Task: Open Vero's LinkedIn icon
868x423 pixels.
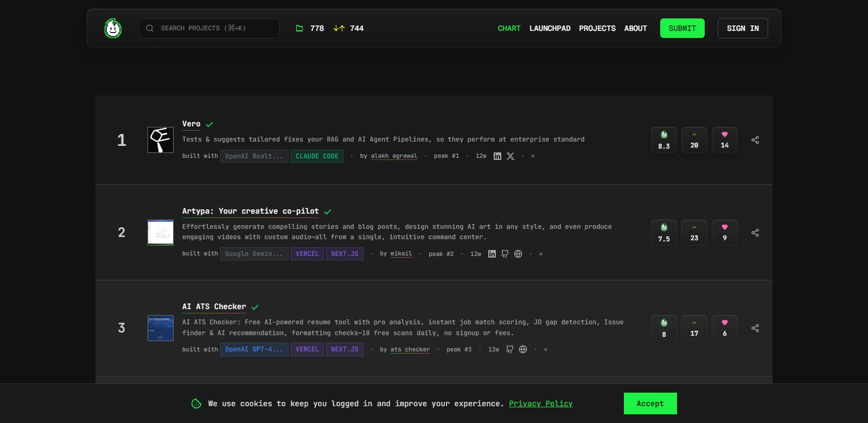Action: (497, 156)
